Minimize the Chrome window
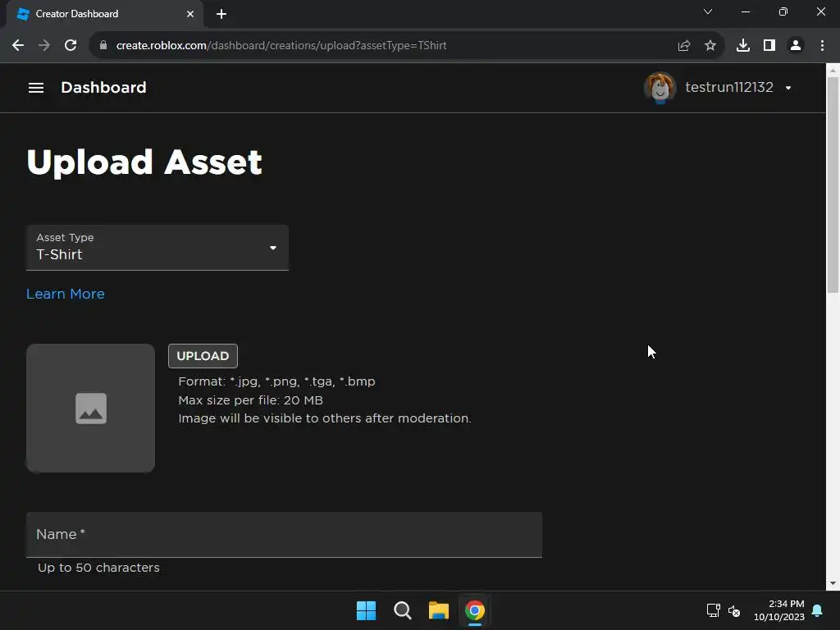Image resolution: width=840 pixels, height=630 pixels. click(746, 11)
